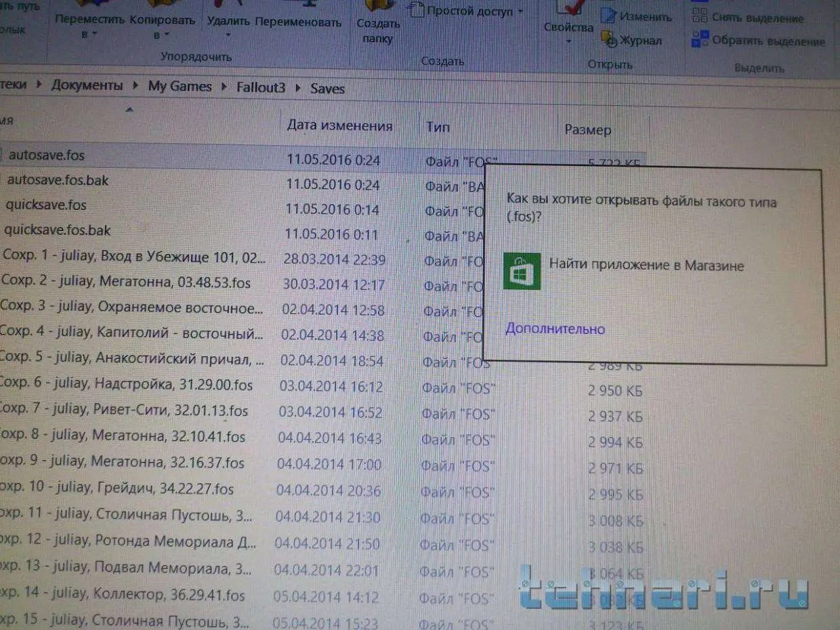Expand the breadcrumb arrow before Saves
Screen dimensions: 840x630
[298, 88]
